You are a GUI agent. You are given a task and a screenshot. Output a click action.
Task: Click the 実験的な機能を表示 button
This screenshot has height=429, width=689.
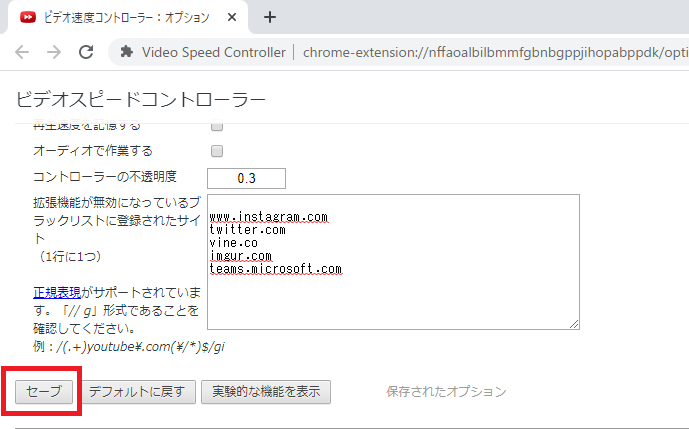(266, 392)
